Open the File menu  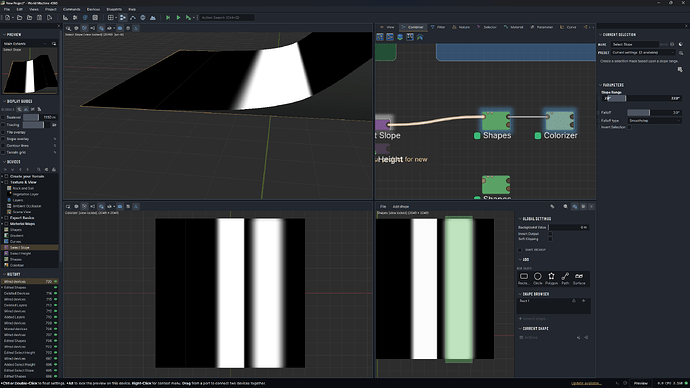pos(7,9)
